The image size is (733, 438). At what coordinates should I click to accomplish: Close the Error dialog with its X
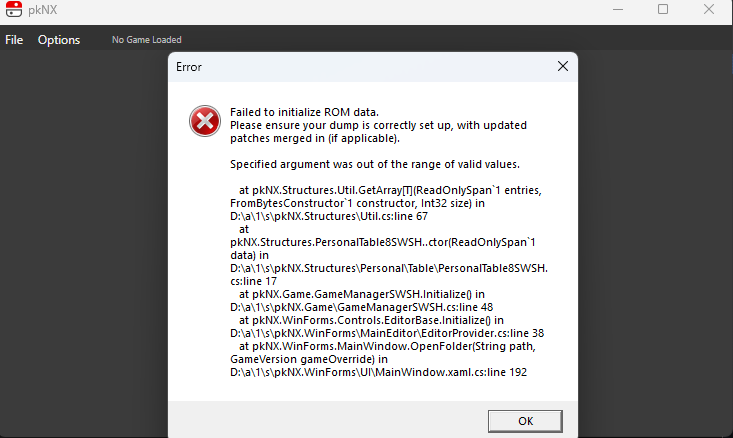(562, 66)
